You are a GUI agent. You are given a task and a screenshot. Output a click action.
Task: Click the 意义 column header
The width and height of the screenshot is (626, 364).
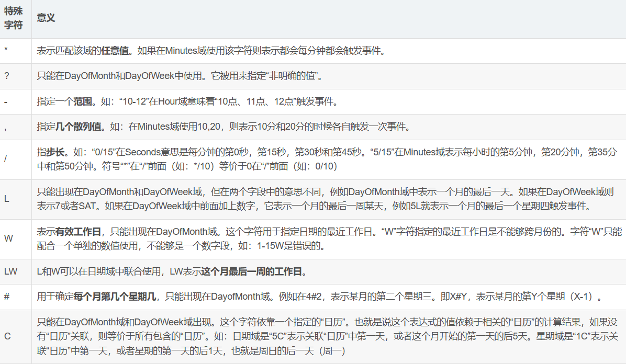[46, 18]
